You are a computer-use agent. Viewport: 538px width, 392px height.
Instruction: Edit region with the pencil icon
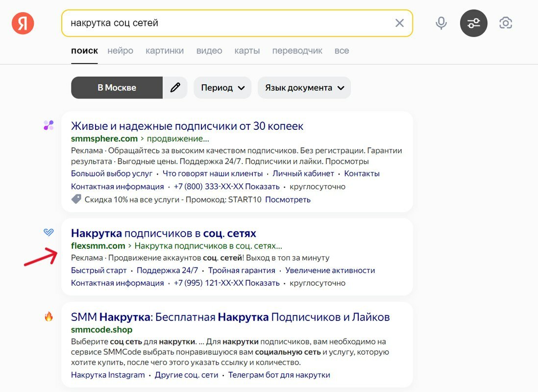[175, 88]
